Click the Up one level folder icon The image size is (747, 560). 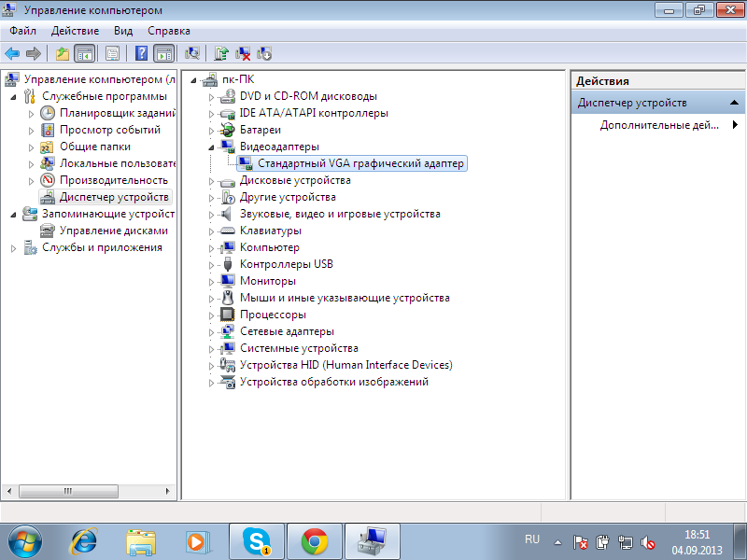pyautogui.click(x=63, y=53)
